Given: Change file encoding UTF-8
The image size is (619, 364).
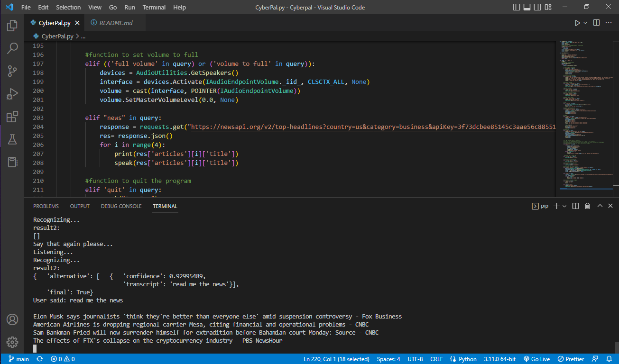Looking at the screenshot, I should (x=415, y=359).
